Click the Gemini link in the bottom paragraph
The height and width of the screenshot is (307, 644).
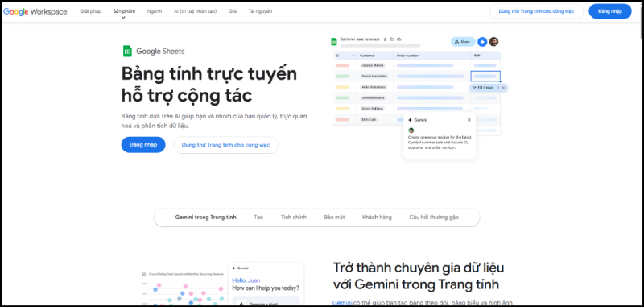342,303
